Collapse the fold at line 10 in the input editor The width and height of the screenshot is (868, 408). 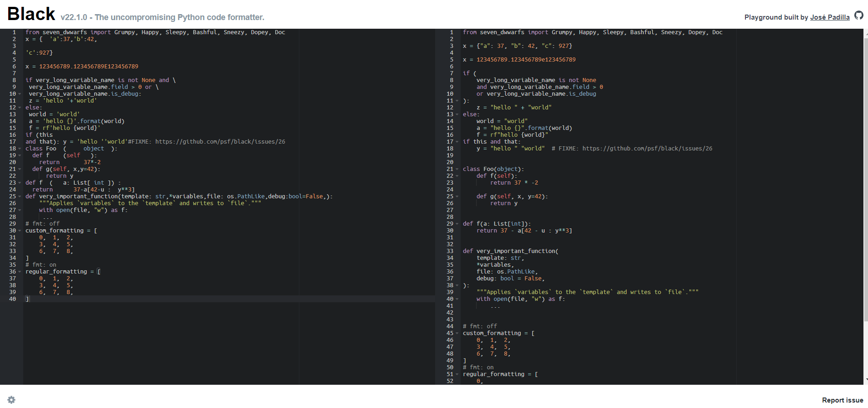point(20,94)
